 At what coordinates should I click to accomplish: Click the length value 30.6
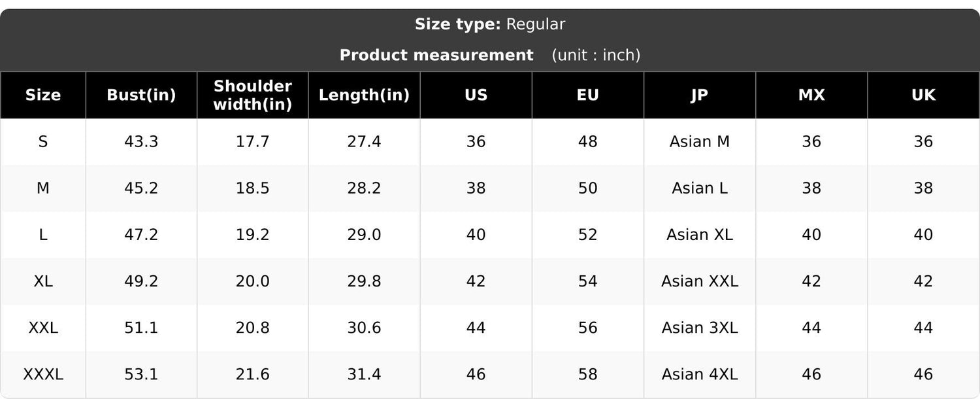pos(364,328)
